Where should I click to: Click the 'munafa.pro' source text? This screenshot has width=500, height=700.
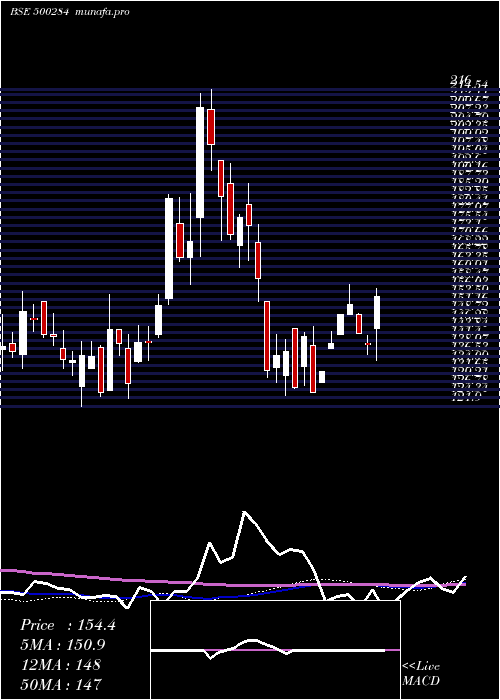[x=103, y=12]
